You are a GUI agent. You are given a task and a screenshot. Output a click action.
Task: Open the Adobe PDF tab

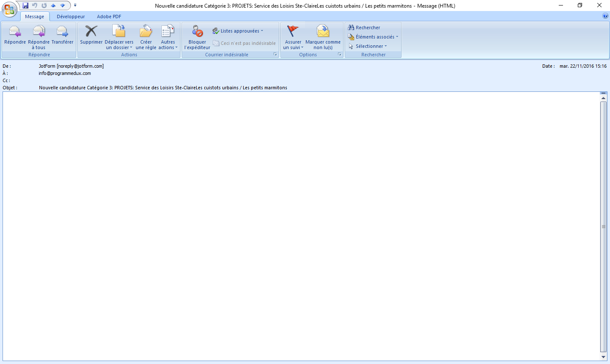109,17
